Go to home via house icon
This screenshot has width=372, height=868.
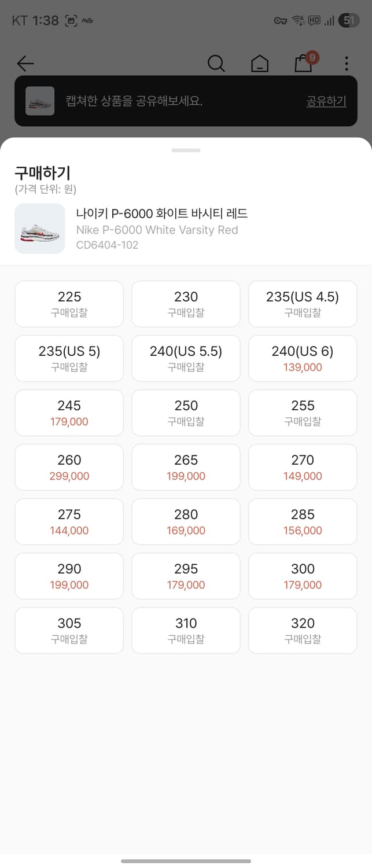click(260, 63)
